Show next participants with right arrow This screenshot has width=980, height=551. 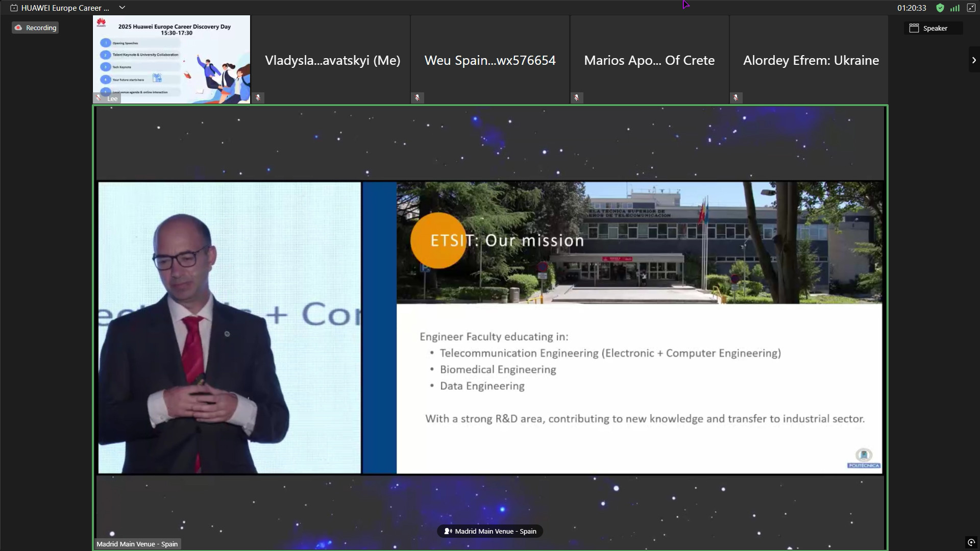pyautogui.click(x=974, y=60)
